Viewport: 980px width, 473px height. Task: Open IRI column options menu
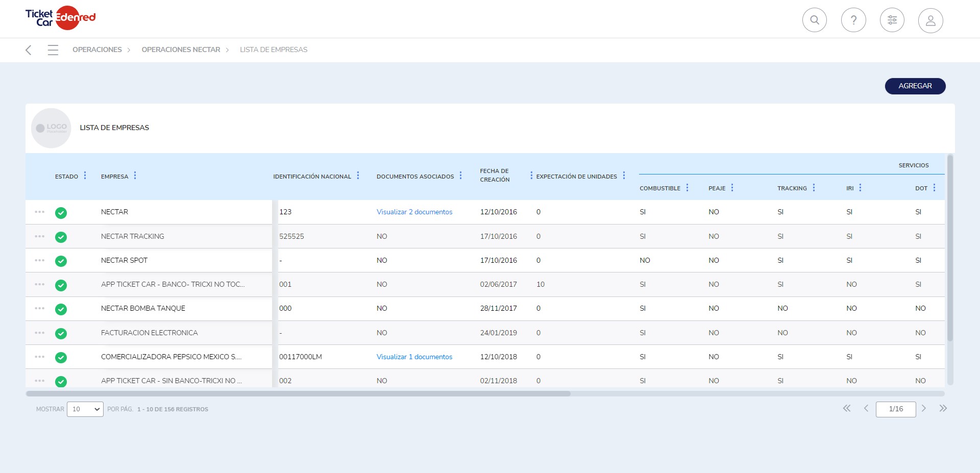click(861, 188)
